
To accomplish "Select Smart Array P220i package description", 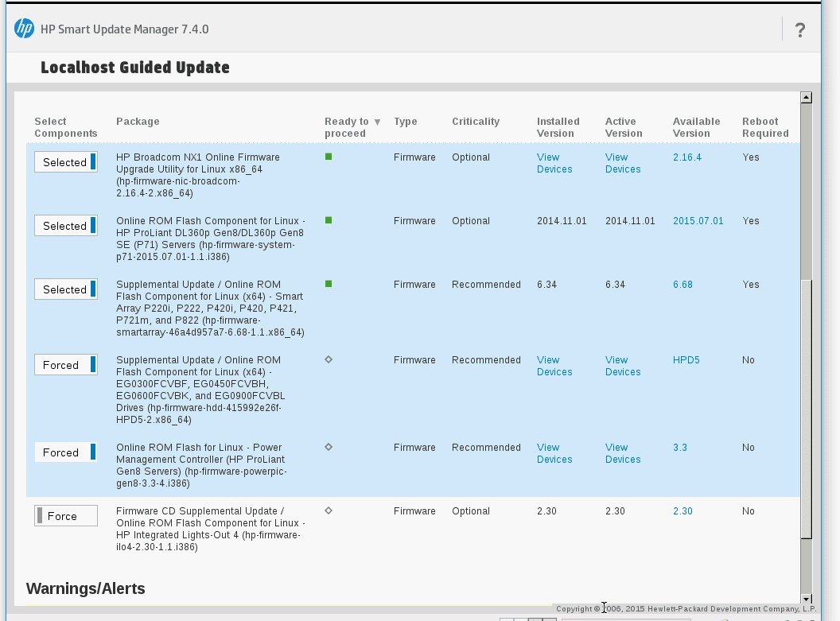I will (210, 308).
